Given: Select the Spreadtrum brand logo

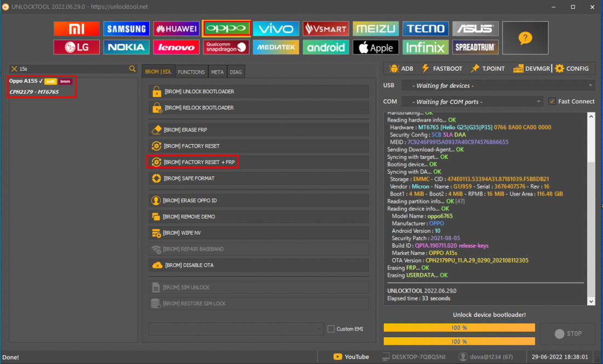Looking at the screenshot, I should click(x=475, y=47).
